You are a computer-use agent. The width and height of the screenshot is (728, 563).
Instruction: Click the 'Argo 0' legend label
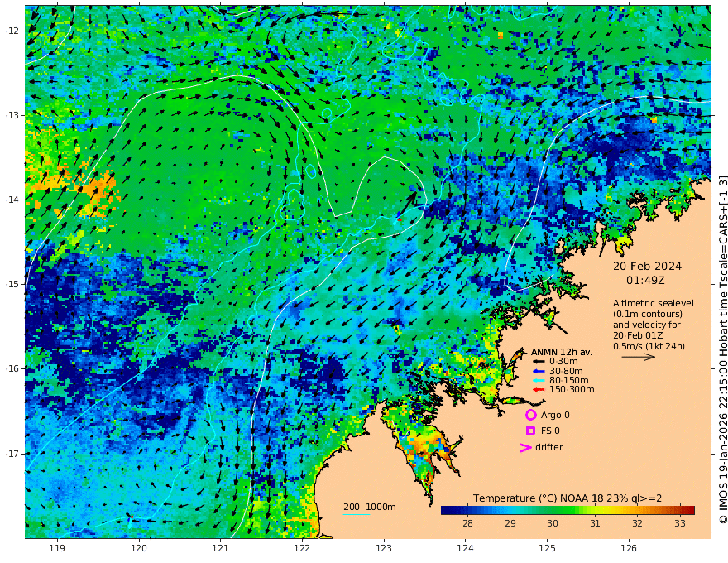tap(555, 416)
